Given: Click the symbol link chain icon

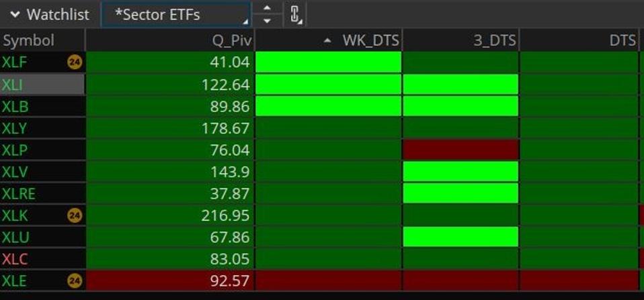Looking at the screenshot, I should click(x=295, y=14).
